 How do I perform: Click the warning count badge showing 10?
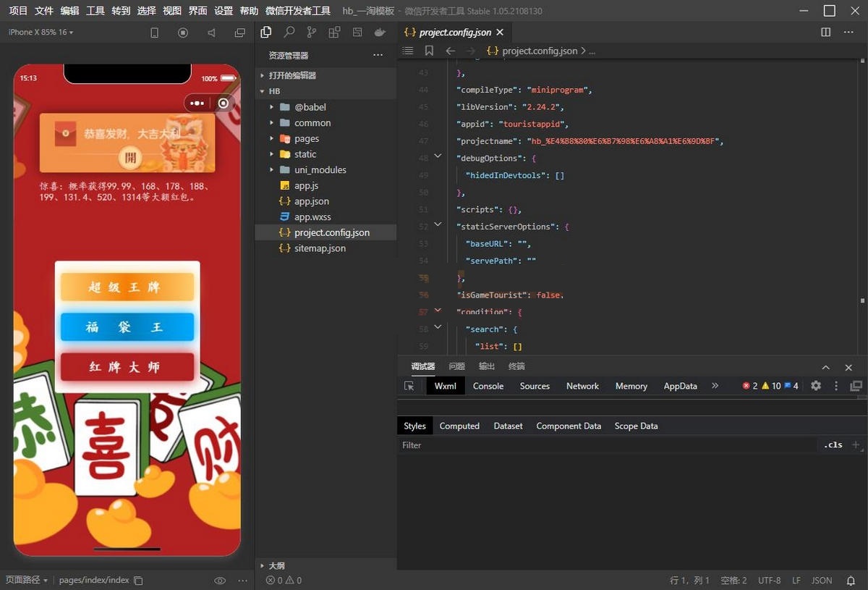771,386
